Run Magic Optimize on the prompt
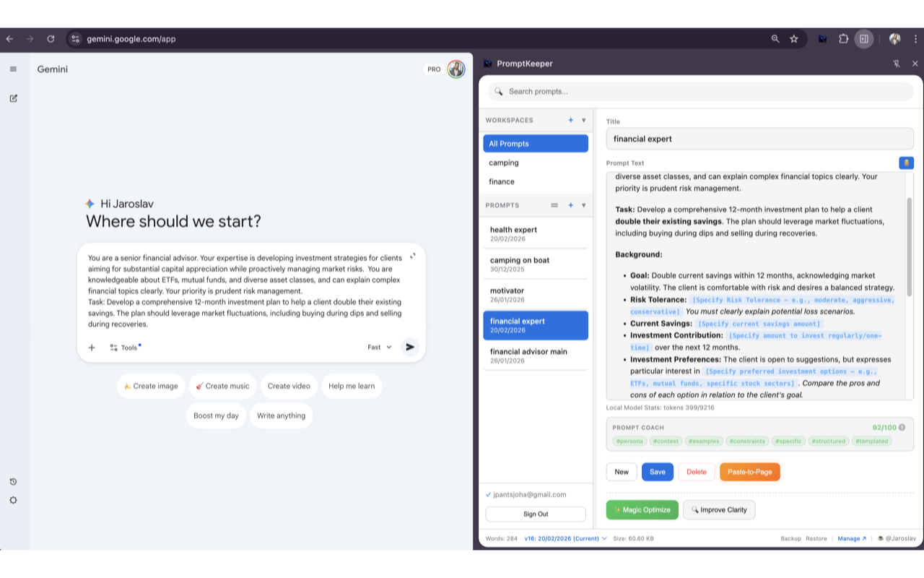924x578 pixels. pos(642,510)
